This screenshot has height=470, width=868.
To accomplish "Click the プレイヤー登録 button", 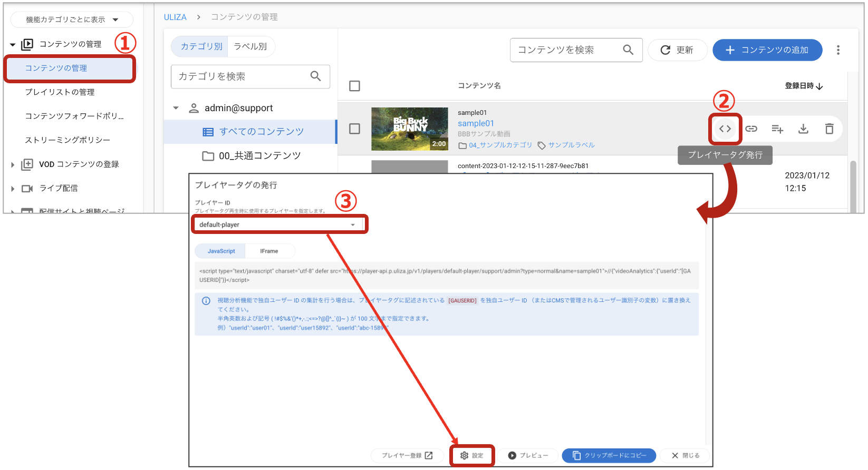I will 407,455.
